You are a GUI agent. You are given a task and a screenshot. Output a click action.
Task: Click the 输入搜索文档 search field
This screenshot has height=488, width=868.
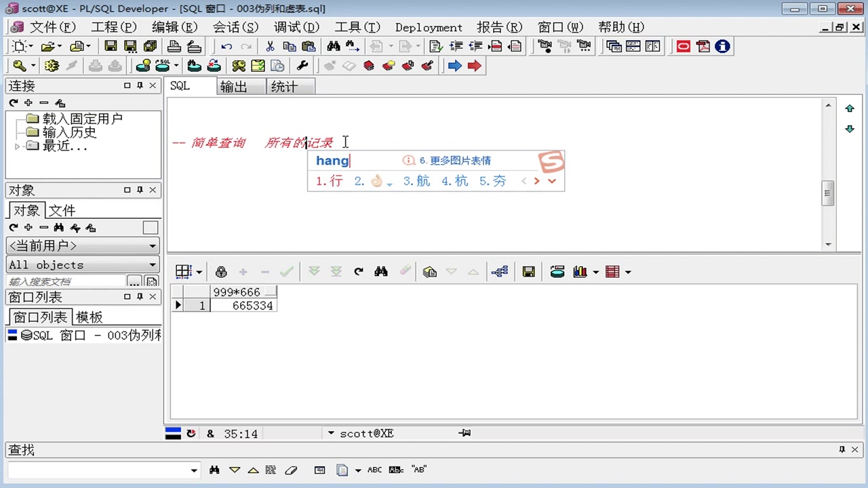(x=66, y=281)
